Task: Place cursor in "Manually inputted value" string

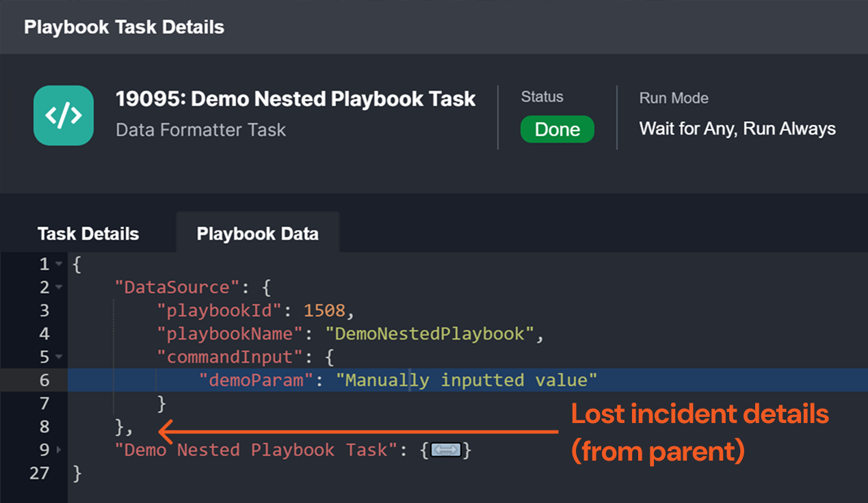Action: pyautogui.click(x=466, y=380)
